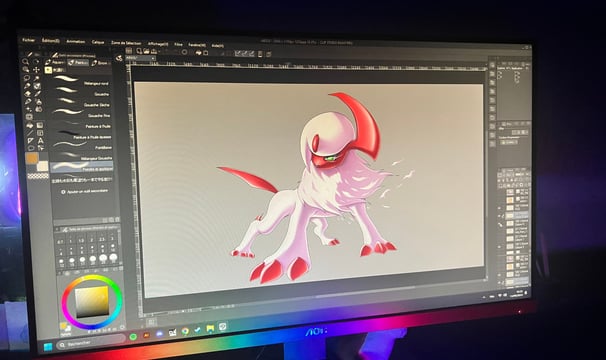Open the Calque menu
The image size is (606, 360).
[x=98, y=42]
